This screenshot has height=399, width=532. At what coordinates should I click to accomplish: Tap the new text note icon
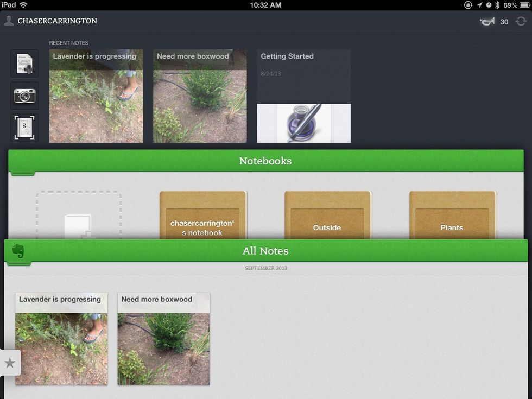coord(24,64)
